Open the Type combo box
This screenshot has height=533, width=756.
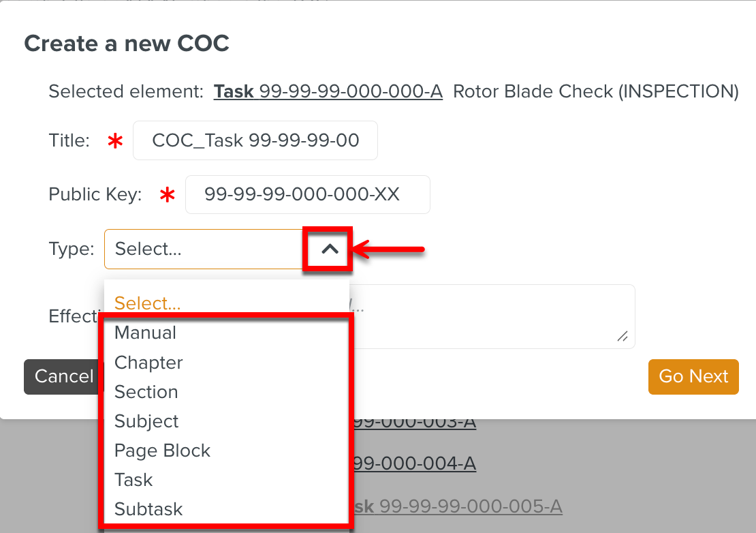click(204, 249)
